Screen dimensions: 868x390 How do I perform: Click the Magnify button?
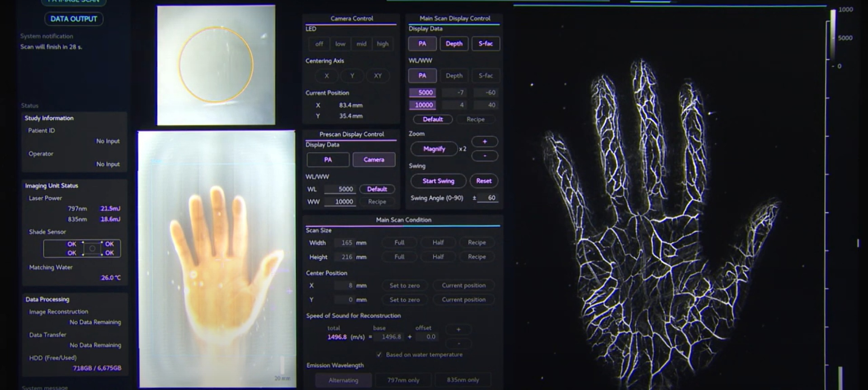coord(434,149)
